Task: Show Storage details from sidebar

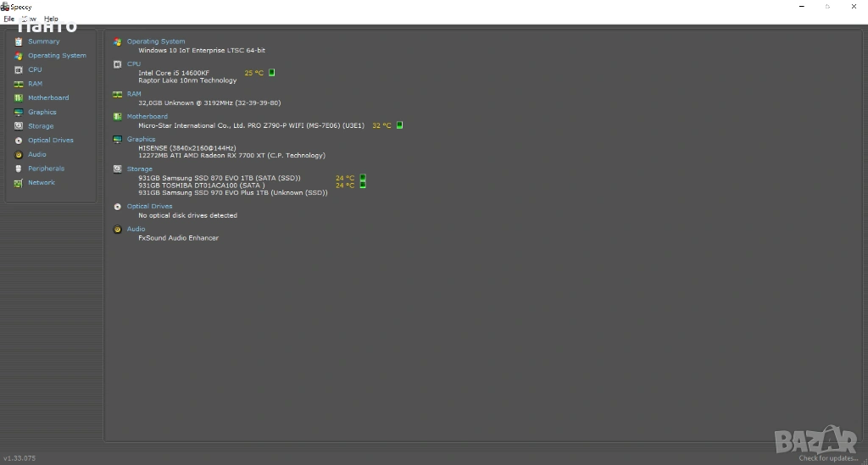Action: (x=41, y=126)
